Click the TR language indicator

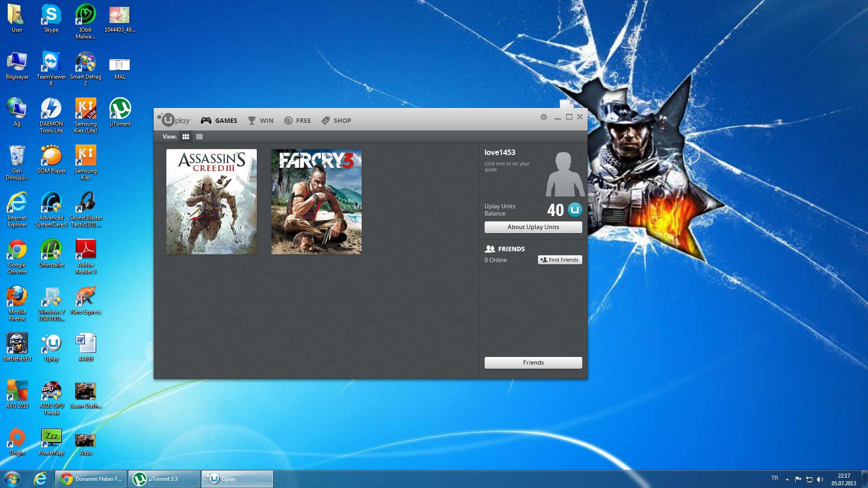775,478
